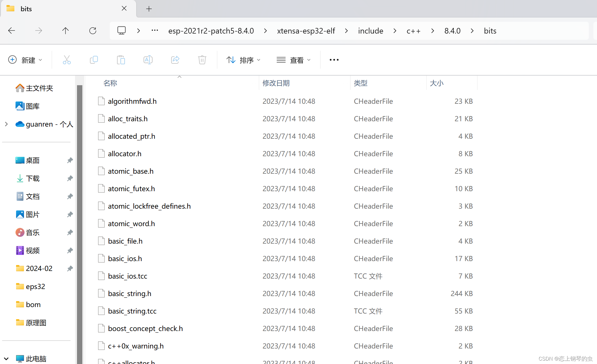Image resolution: width=597 pixels, height=364 pixels.
Task: Navigate back to previous folder
Action: pyautogui.click(x=12, y=31)
